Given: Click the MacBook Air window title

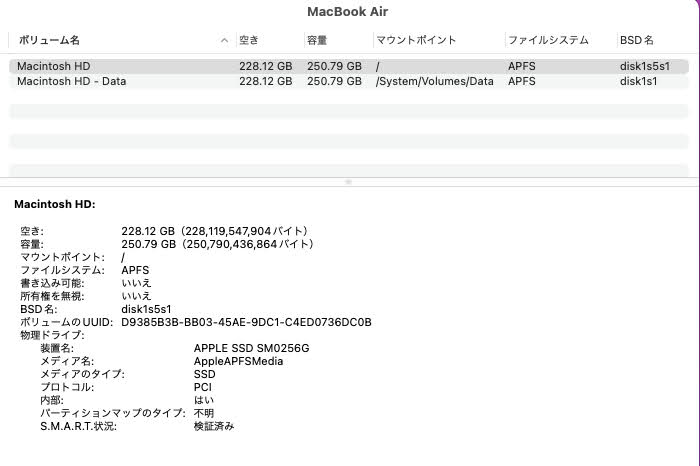Looking at the screenshot, I should coord(347,12).
